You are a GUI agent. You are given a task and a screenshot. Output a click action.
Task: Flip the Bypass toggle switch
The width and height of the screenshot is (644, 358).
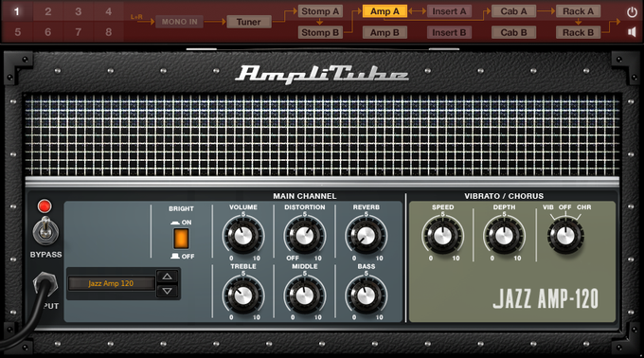click(x=45, y=231)
